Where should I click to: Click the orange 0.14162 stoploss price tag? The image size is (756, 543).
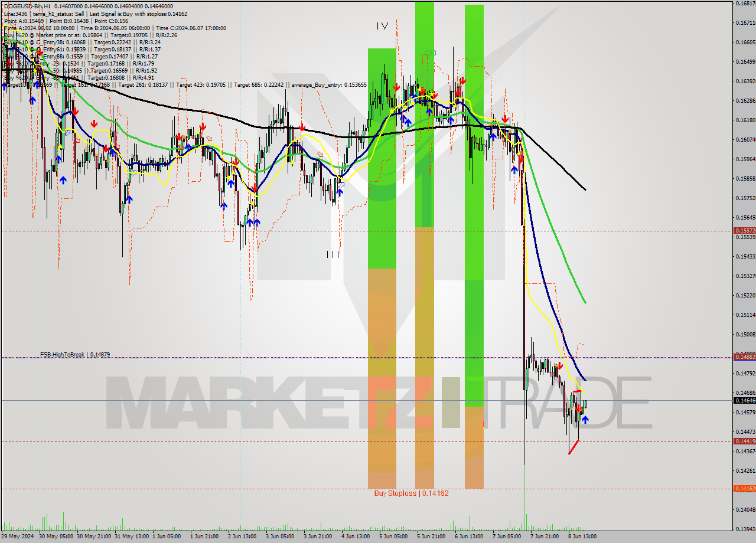click(744, 489)
